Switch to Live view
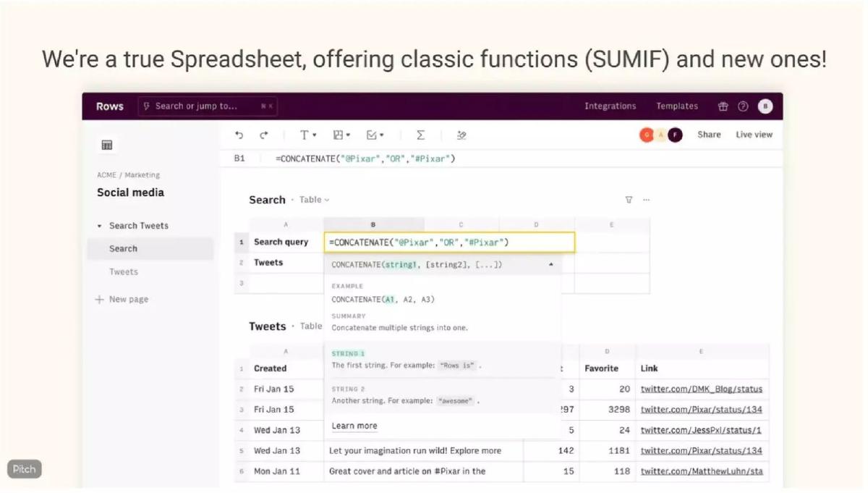868x493 pixels. pos(754,135)
